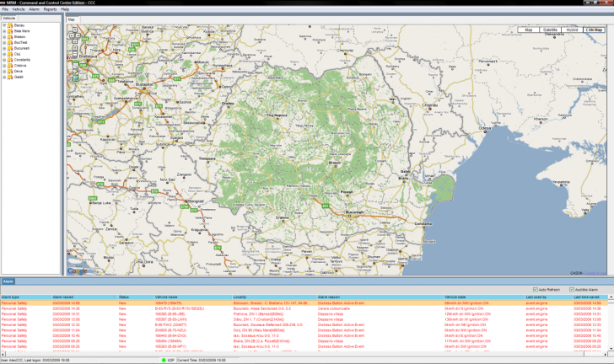
Task: Sort by Alarm type column header
Action: pyautogui.click(x=26, y=297)
